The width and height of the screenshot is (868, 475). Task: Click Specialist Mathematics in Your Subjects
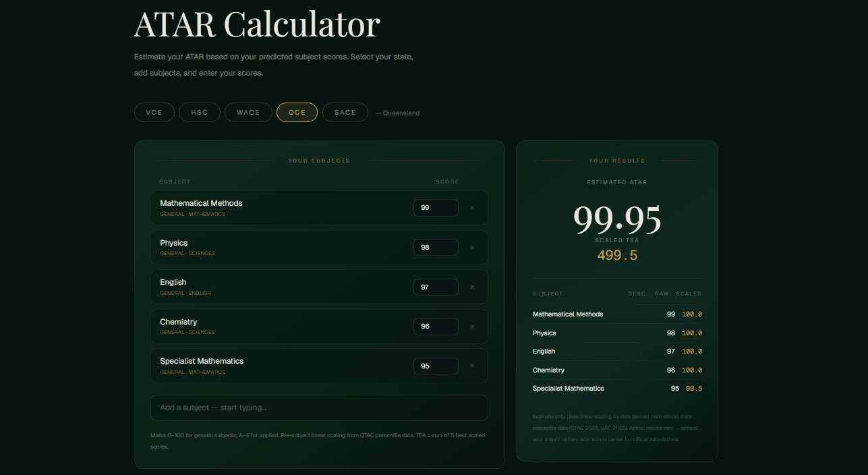(x=202, y=361)
